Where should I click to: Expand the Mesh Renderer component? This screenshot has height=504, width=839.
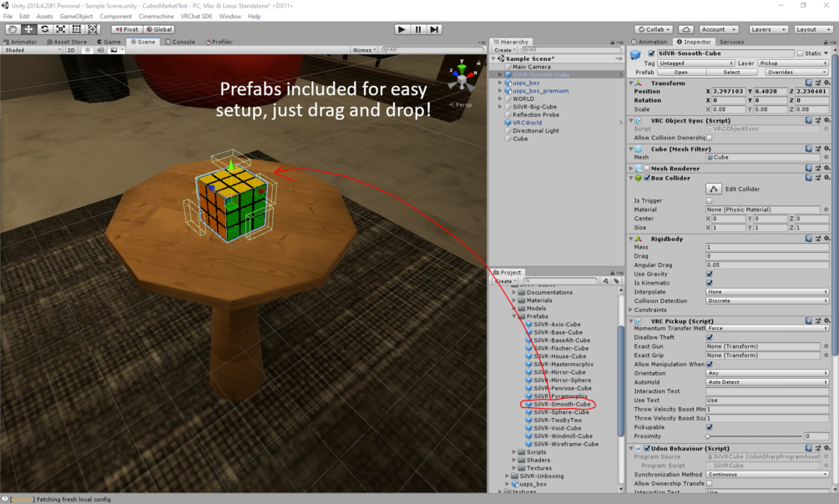pos(631,169)
